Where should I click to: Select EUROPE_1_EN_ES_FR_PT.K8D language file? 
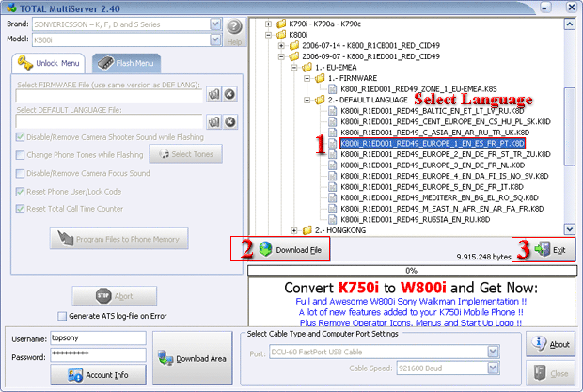click(433, 144)
